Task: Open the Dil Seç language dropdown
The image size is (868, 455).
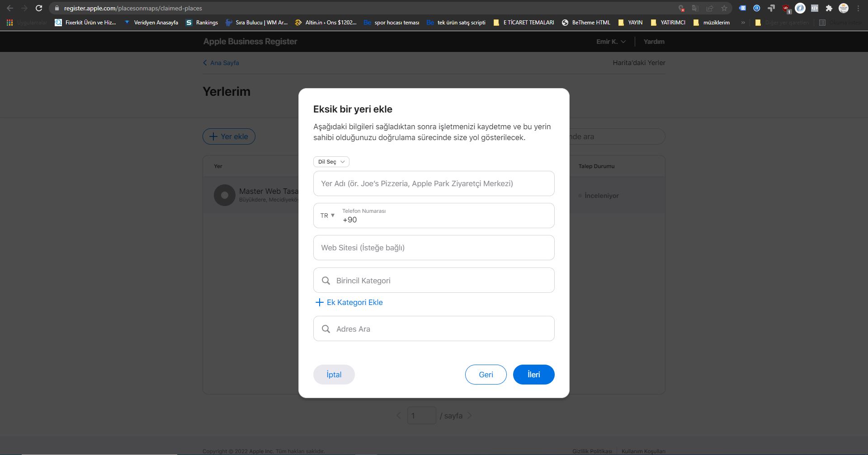Action: tap(331, 162)
